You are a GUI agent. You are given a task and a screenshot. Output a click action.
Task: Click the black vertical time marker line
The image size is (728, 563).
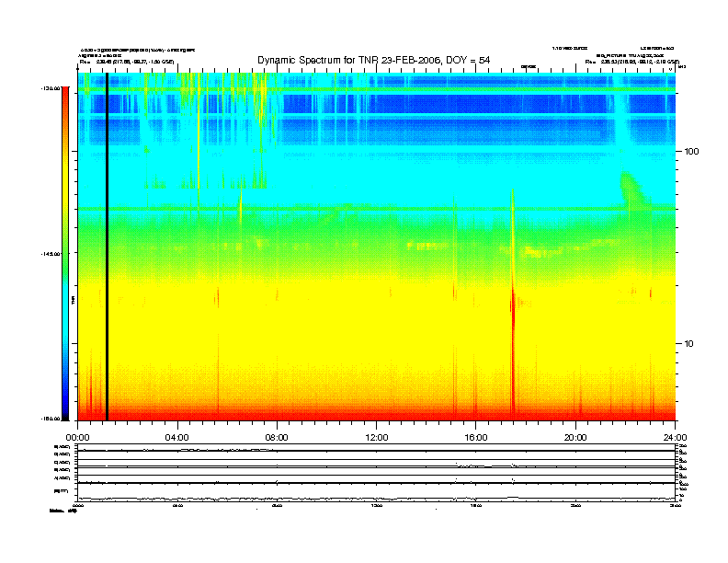[107, 247]
